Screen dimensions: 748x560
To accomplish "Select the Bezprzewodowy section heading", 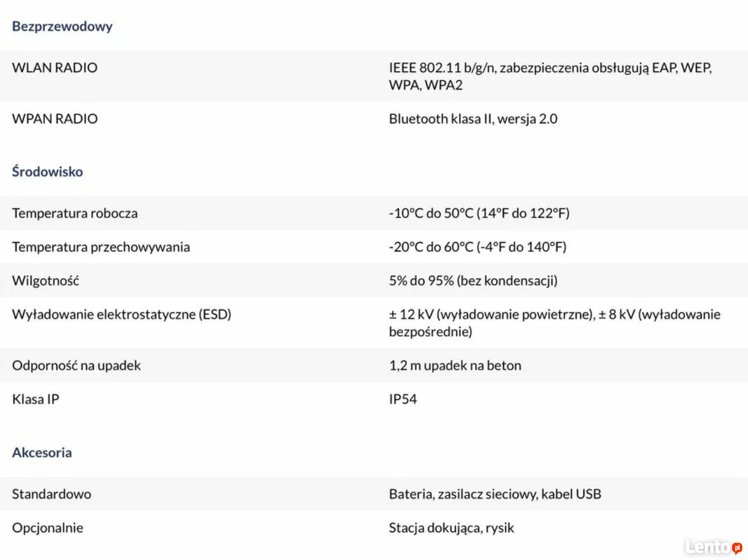I will click(62, 26).
